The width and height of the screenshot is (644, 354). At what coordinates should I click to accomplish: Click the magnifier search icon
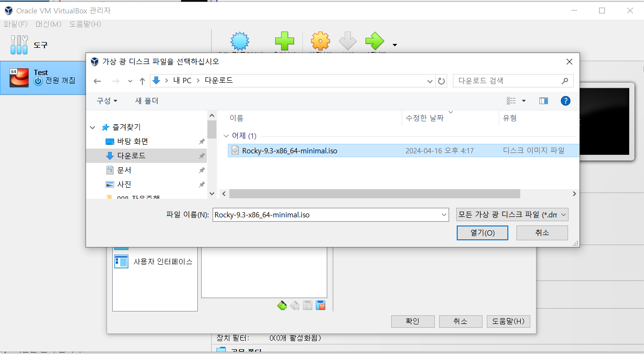pyautogui.click(x=565, y=81)
